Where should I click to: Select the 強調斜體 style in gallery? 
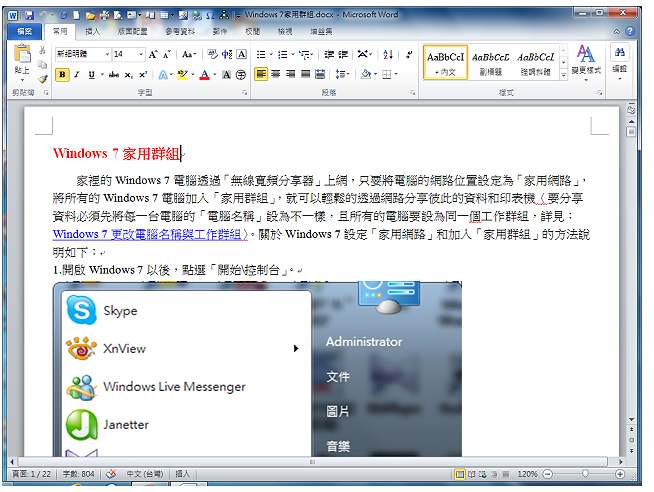[x=536, y=62]
